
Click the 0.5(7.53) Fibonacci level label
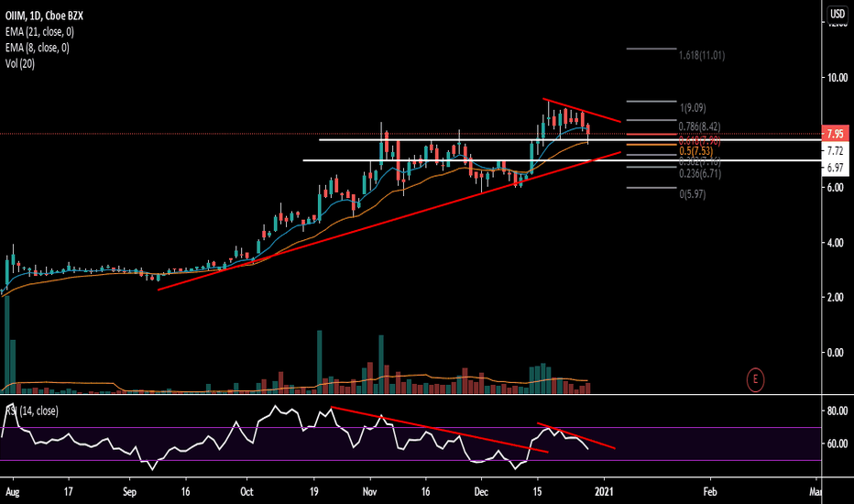pyautogui.click(x=695, y=151)
